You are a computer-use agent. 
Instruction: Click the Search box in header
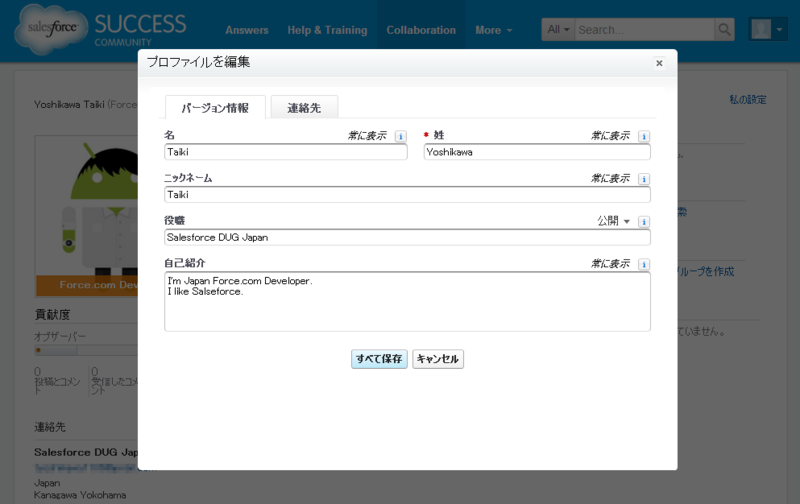point(644,30)
